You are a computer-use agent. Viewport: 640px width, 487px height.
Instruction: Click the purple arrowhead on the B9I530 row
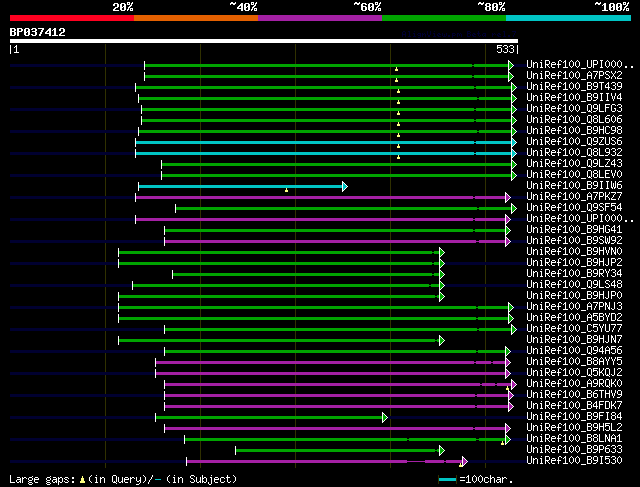point(464,461)
